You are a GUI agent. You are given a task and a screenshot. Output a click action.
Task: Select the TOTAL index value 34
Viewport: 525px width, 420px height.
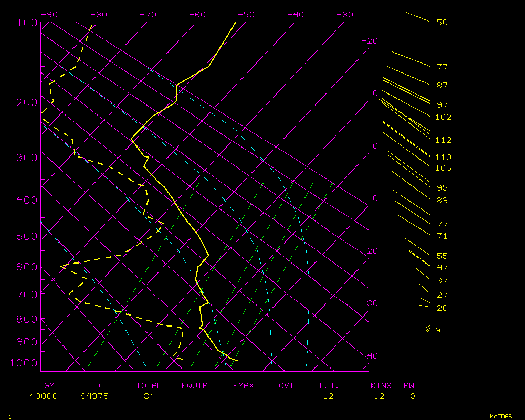tap(149, 396)
